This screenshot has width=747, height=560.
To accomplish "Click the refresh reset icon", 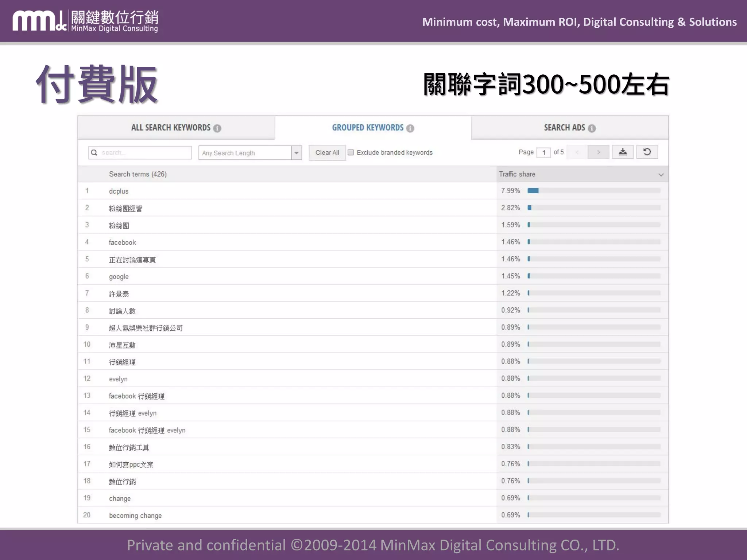I will click(x=647, y=152).
